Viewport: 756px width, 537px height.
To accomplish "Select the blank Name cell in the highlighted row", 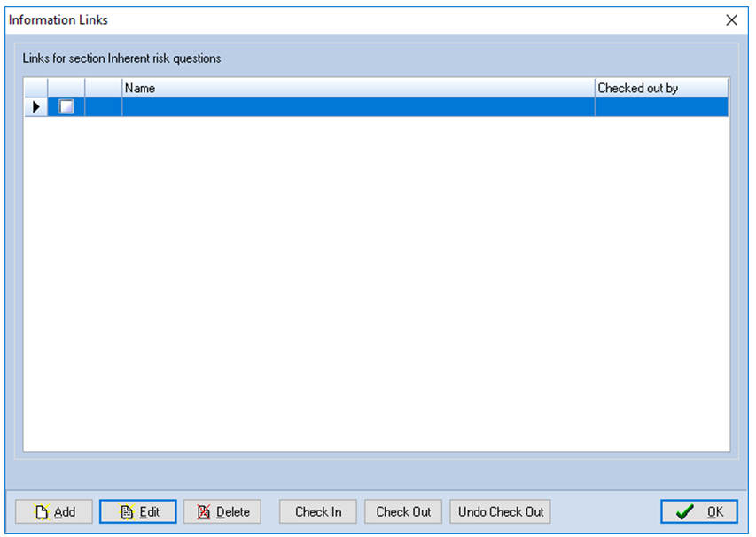I will [358, 106].
